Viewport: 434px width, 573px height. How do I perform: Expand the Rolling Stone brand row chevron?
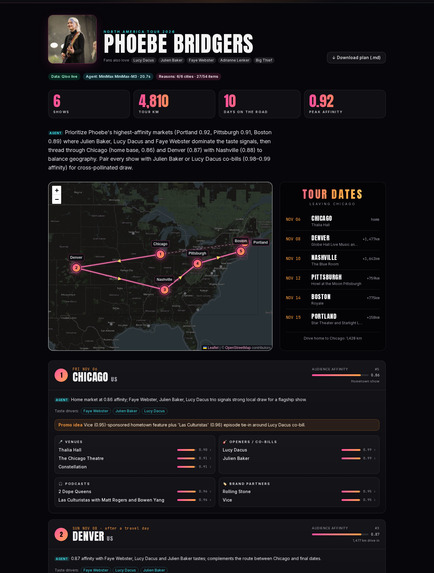375,492
